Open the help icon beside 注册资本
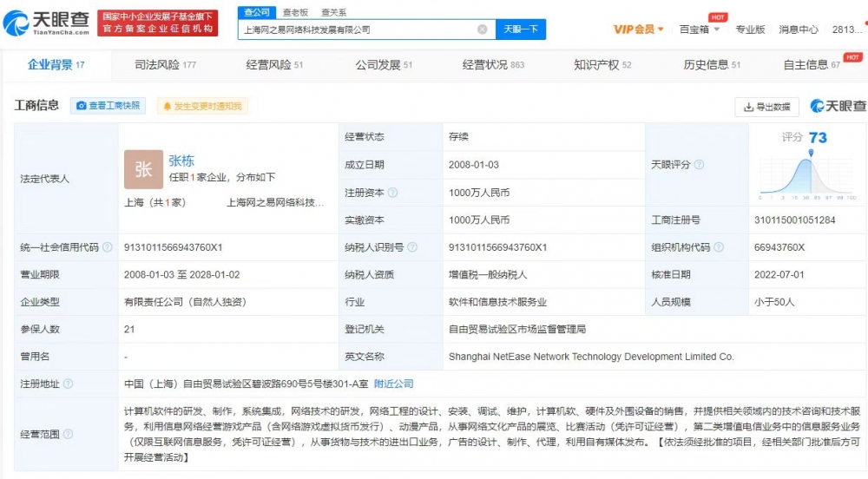The width and height of the screenshot is (868, 479). point(392,193)
